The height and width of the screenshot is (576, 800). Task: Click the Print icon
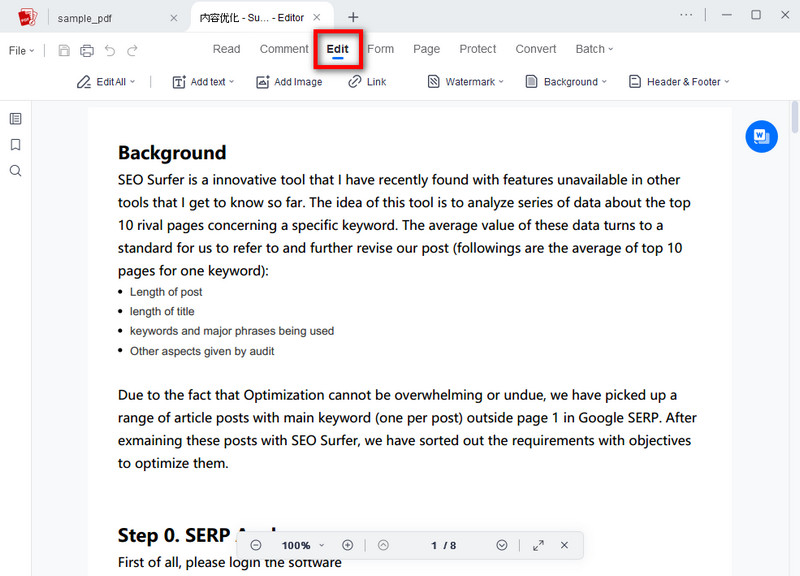click(x=87, y=51)
